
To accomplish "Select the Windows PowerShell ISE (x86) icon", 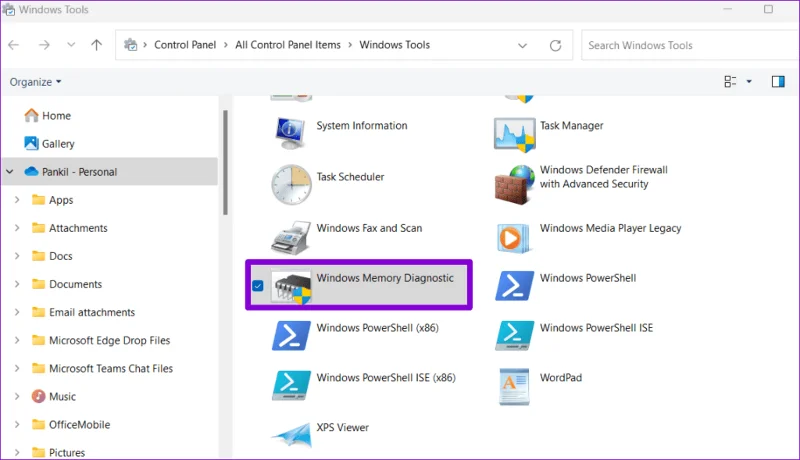I will 291,385.
